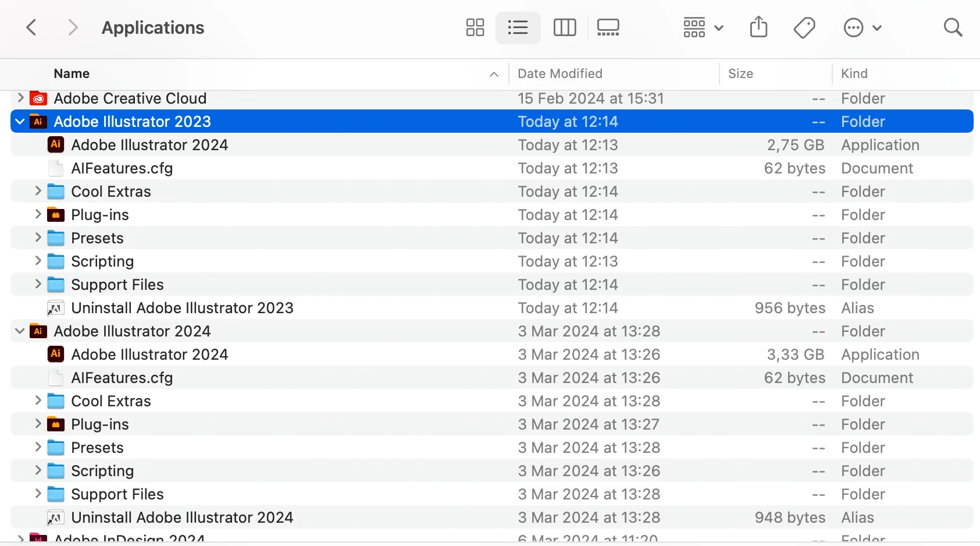Image resolution: width=980 pixels, height=546 pixels.
Task: Click date 15 Feb 2024 at 15:31
Action: (x=591, y=98)
